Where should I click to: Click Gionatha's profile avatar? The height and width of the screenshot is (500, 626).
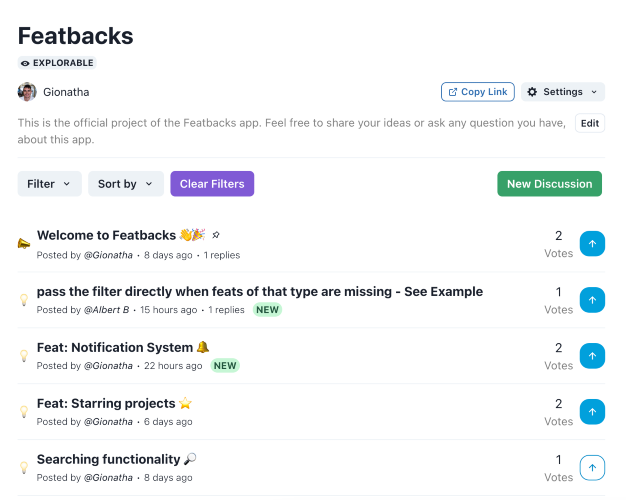click(x=27, y=92)
